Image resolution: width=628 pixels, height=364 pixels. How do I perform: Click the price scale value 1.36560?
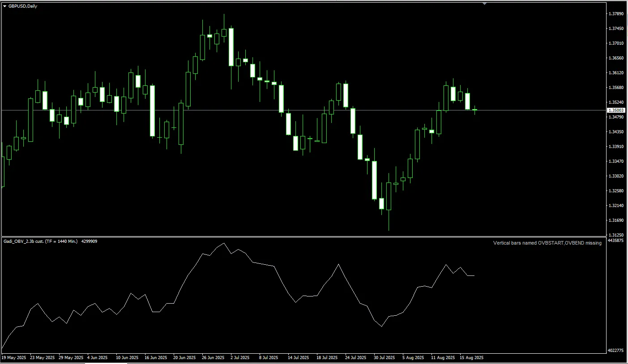pyautogui.click(x=617, y=58)
